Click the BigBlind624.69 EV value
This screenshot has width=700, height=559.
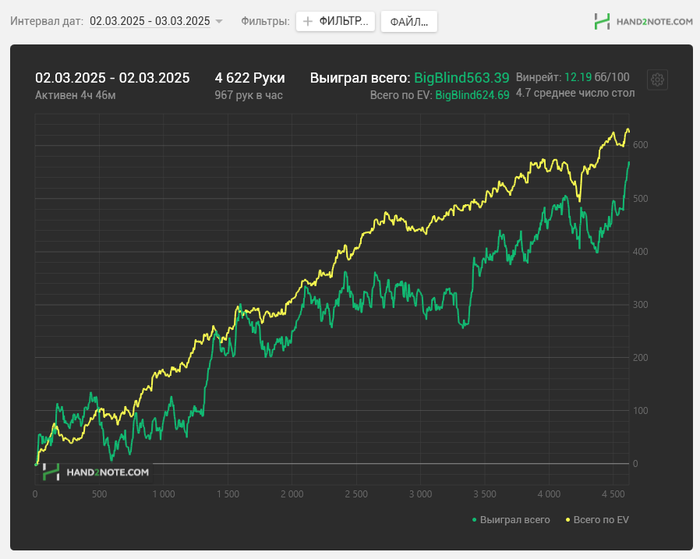click(472, 95)
